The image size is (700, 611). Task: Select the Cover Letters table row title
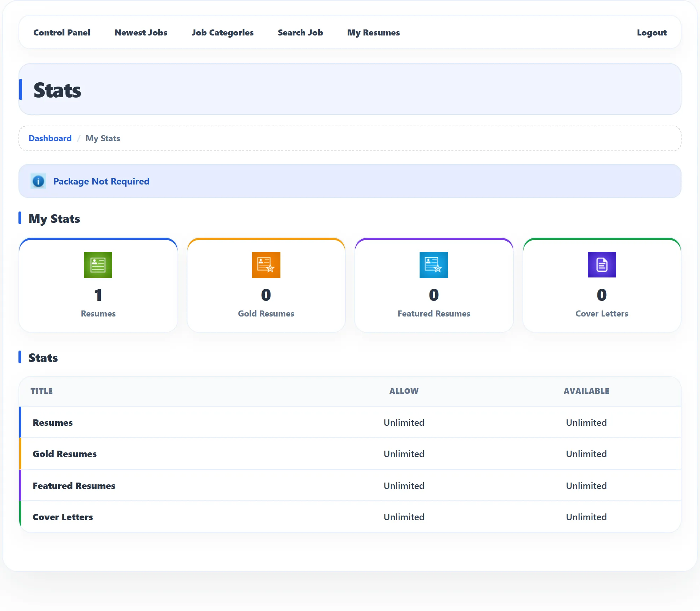[x=63, y=517]
